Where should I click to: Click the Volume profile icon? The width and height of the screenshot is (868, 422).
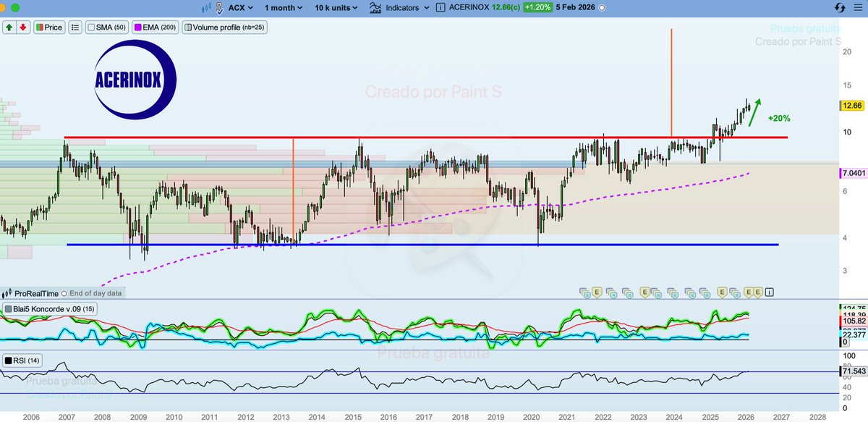pos(187,28)
